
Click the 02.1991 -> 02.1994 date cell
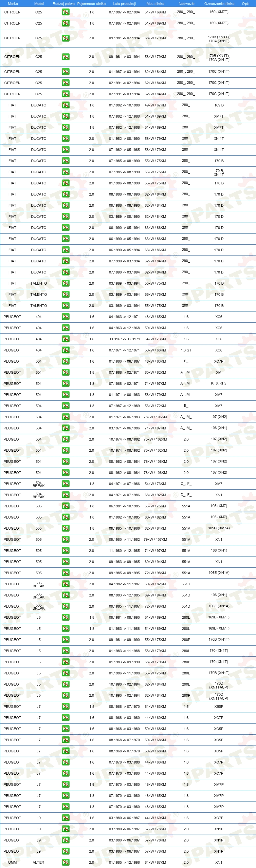click(x=124, y=83)
